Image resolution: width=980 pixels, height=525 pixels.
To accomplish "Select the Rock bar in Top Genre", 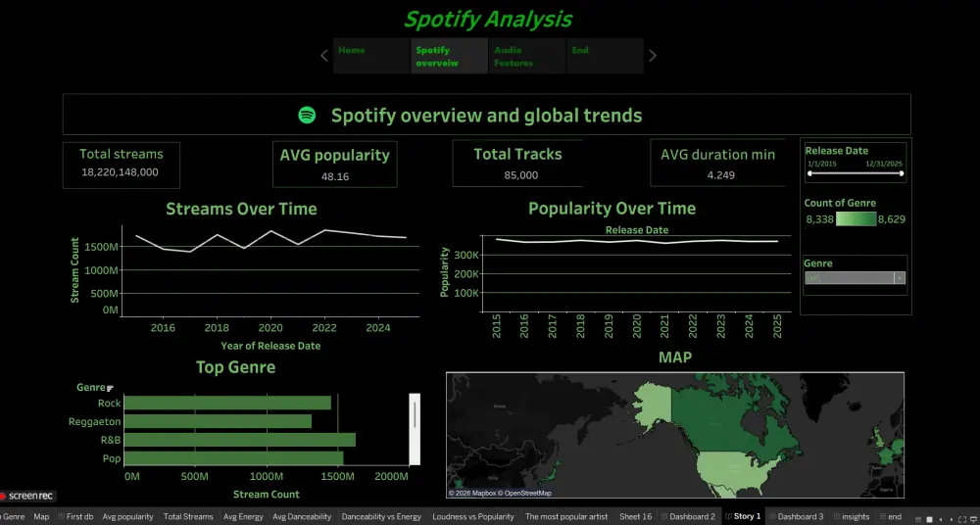I will 227,404.
